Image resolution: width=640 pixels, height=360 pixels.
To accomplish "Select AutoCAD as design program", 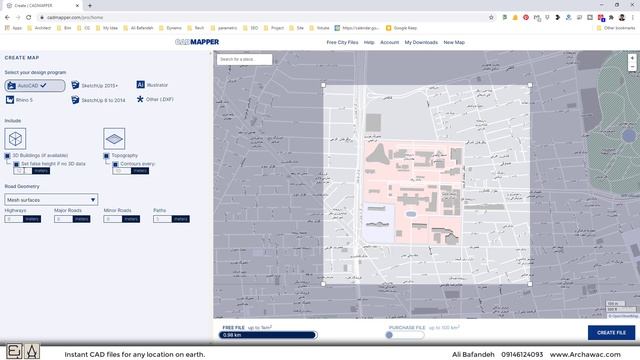I will pyautogui.click(x=35, y=85).
